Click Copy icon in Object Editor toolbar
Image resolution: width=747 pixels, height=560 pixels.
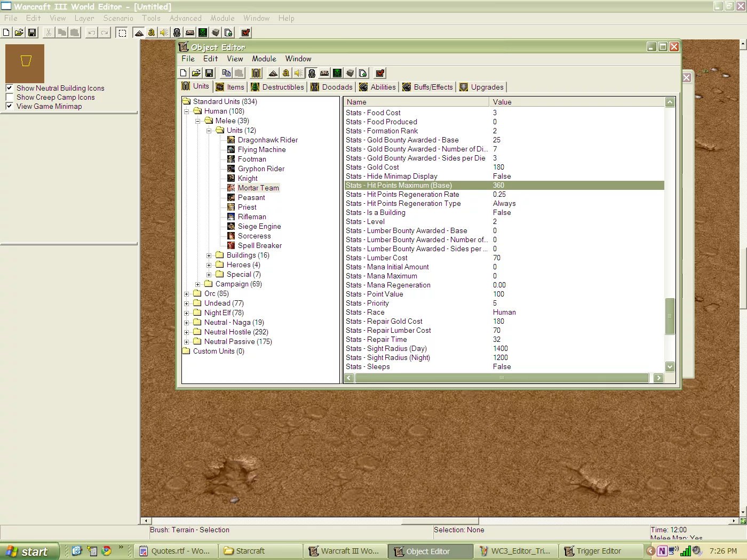point(226,73)
